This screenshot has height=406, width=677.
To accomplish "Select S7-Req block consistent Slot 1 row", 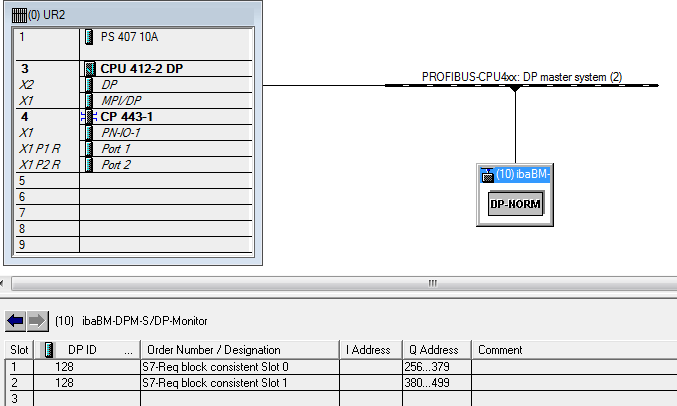I will pyautogui.click(x=341, y=383).
